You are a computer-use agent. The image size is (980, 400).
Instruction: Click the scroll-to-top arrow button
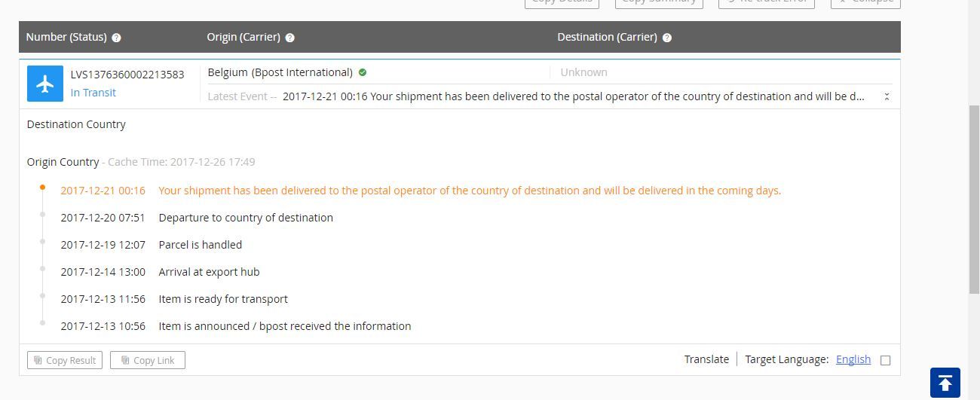point(945,383)
